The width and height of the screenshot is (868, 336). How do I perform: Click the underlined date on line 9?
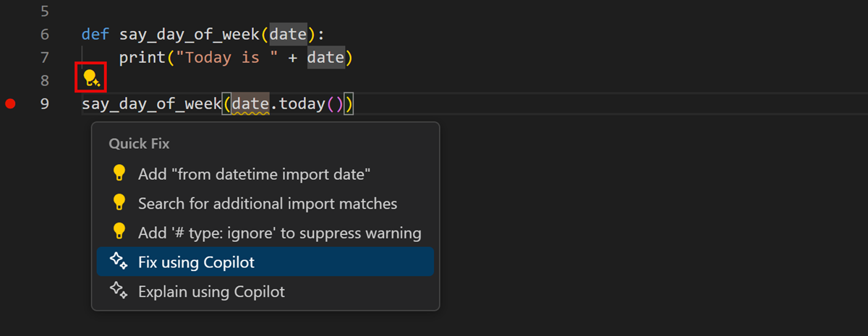point(250,104)
